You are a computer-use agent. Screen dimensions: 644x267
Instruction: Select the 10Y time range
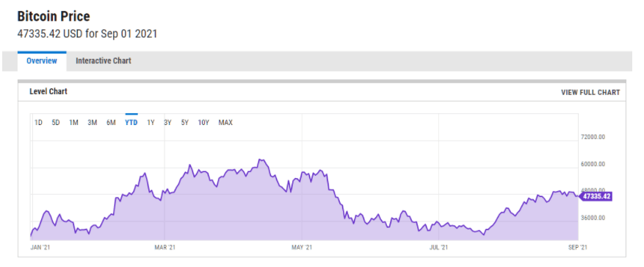(x=203, y=123)
